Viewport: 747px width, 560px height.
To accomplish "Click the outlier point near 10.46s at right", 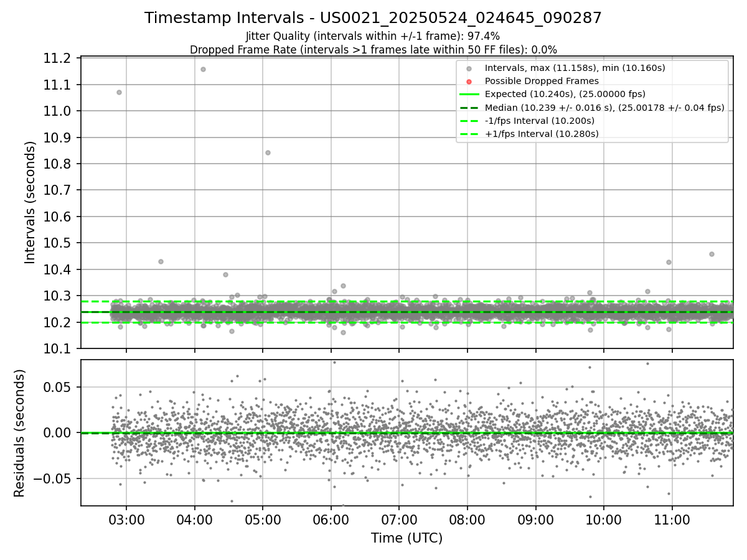I will (712, 254).
